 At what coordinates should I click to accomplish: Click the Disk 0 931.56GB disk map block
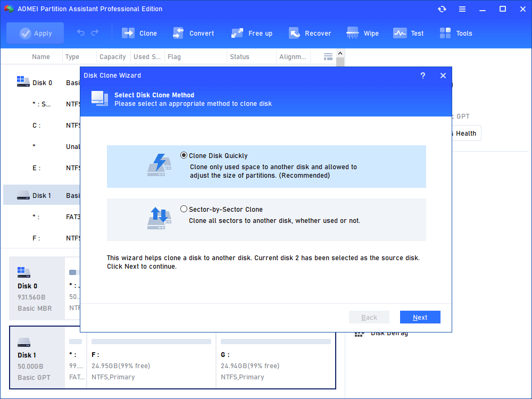tap(37, 288)
